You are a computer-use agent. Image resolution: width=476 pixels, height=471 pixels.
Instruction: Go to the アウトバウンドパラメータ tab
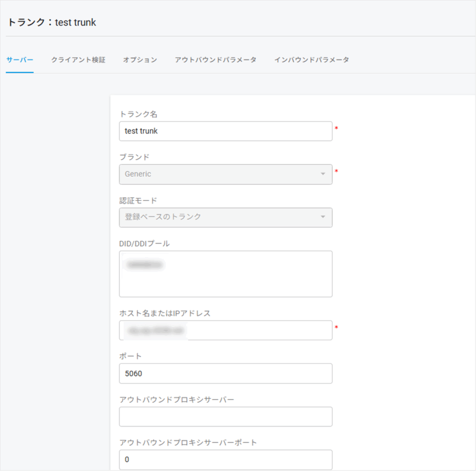(x=215, y=60)
